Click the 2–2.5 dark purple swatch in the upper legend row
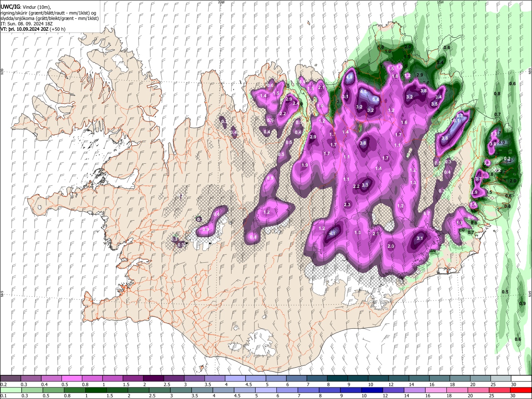The height and width of the screenshot is (399, 532). (153, 379)
